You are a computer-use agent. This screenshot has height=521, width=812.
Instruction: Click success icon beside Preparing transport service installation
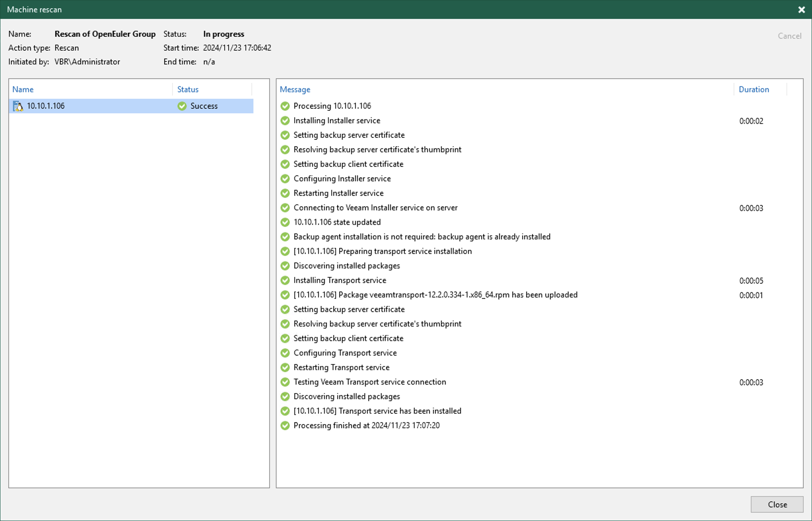tap(285, 251)
